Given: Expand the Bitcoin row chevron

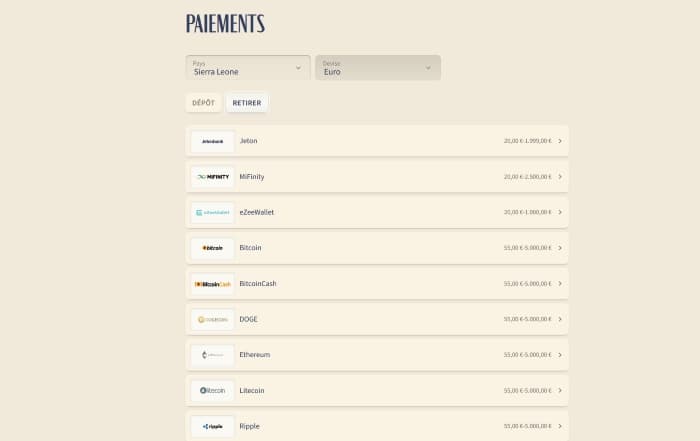Looking at the screenshot, I should pyautogui.click(x=560, y=248).
